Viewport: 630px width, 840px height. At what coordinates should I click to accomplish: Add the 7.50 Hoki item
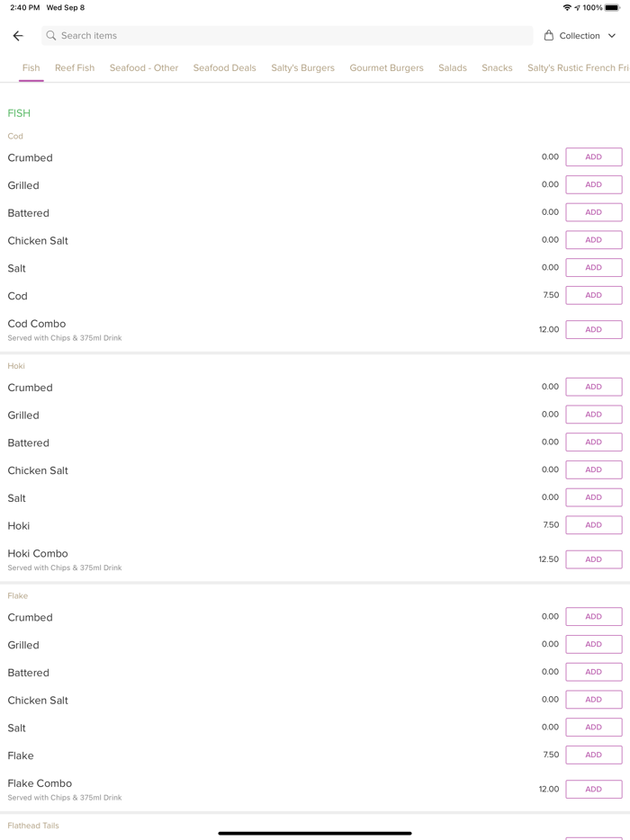click(x=593, y=525)
